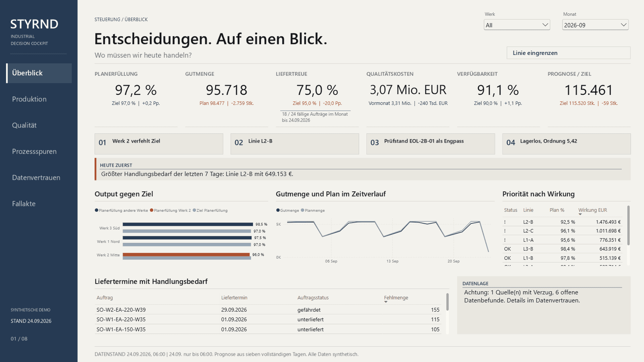Screen dimensions: 644x362
Task: Select order SO-W2-EA-220-W39
Action: [268, 310]
